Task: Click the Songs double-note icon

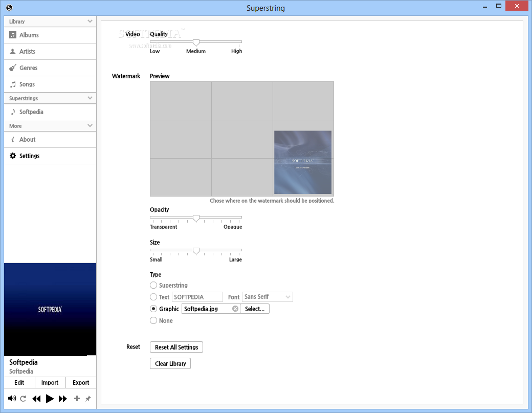Action: (x=13, y=84)
